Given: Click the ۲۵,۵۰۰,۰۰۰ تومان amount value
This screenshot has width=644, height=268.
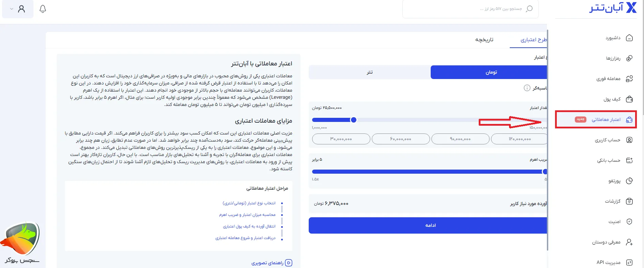Looking at the screenshot, I should 327,108.
